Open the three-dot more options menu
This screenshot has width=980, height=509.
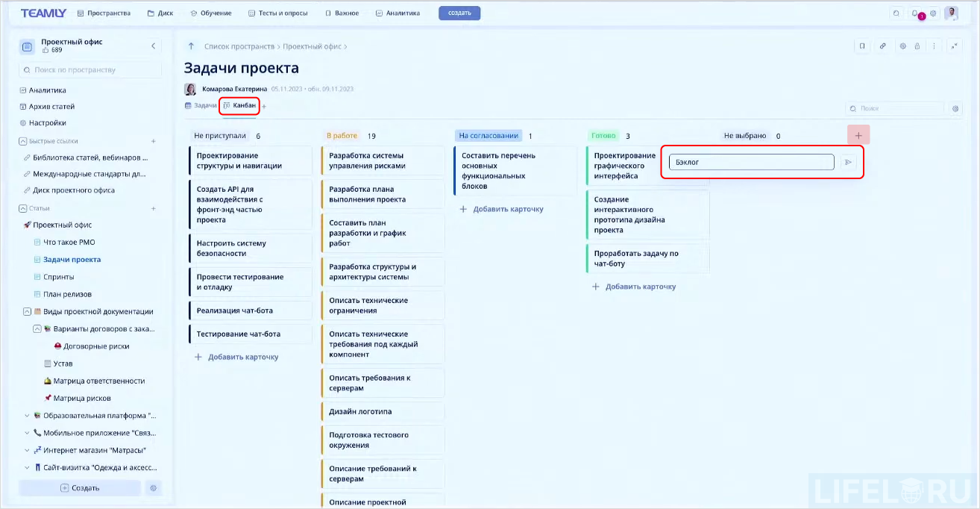935,46
